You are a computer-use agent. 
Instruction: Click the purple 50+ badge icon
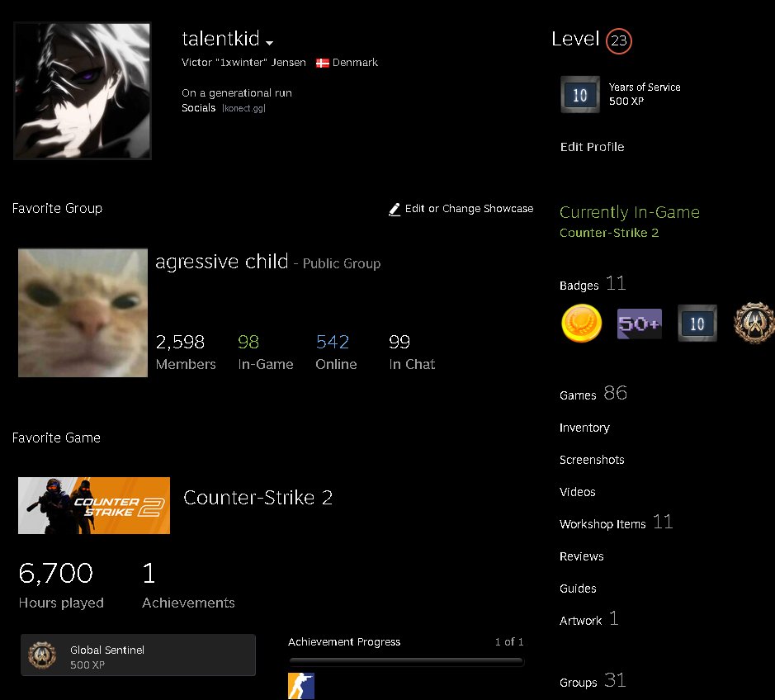click(639, 324)
